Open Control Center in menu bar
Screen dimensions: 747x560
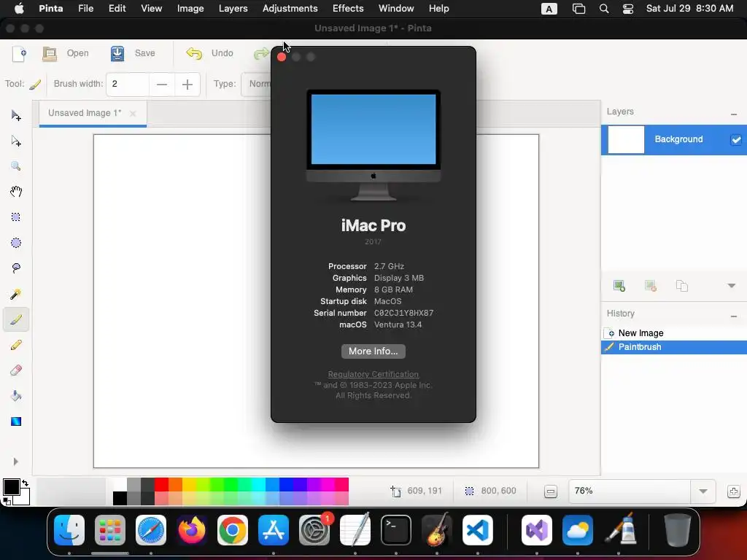click(x=628, y=9)
